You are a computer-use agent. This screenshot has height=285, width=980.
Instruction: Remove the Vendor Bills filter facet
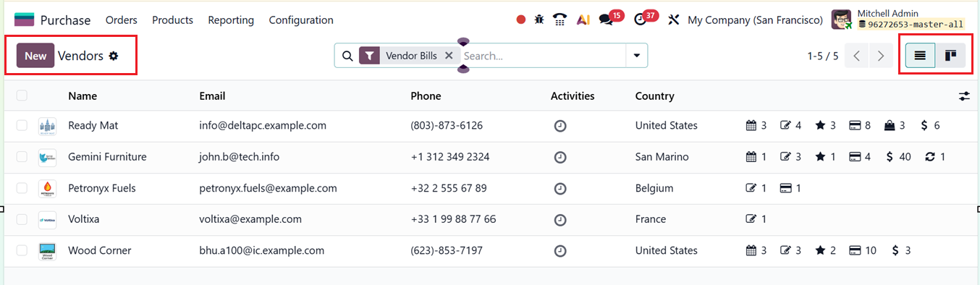click(449, 55)
